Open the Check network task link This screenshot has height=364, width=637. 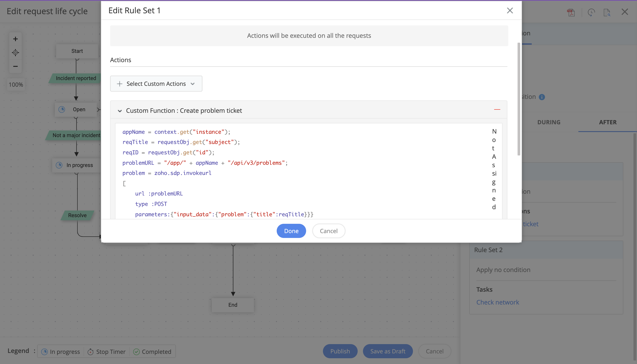(497, 302)
